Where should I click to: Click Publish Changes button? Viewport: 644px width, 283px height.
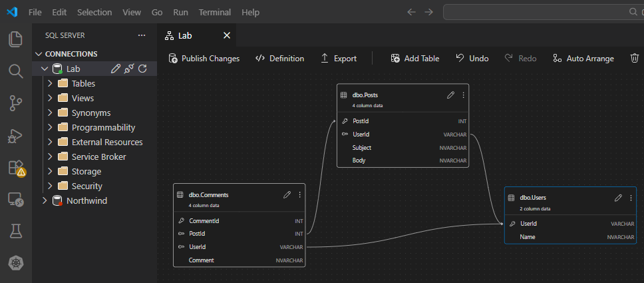point(204,59)
